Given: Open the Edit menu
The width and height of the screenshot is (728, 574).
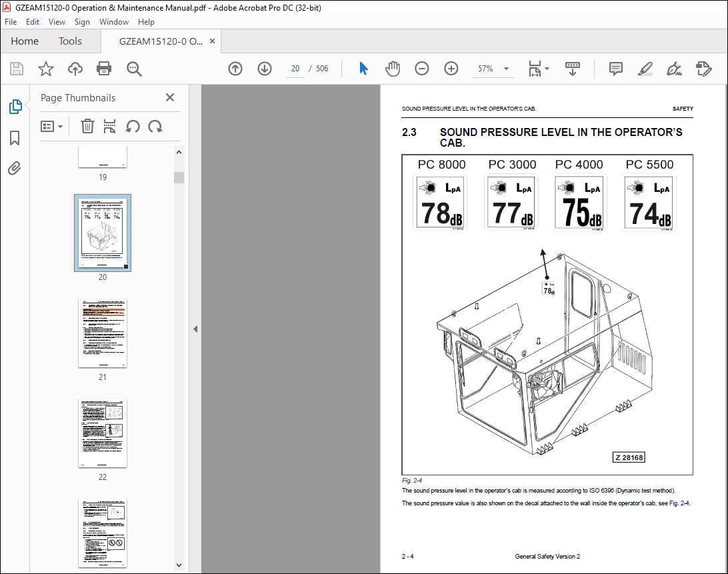Looking at the screenshot, I should (x=33, y=22).
